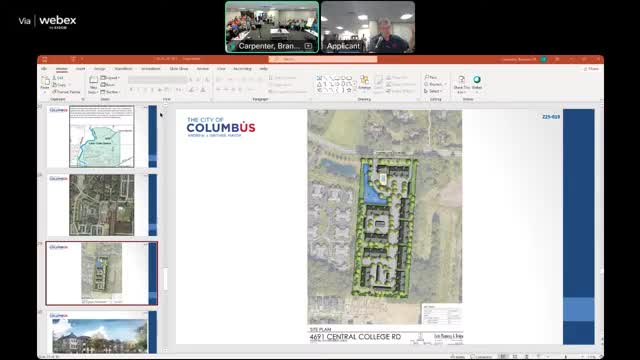Switch to the Review tab

click(x=203, y=69)
